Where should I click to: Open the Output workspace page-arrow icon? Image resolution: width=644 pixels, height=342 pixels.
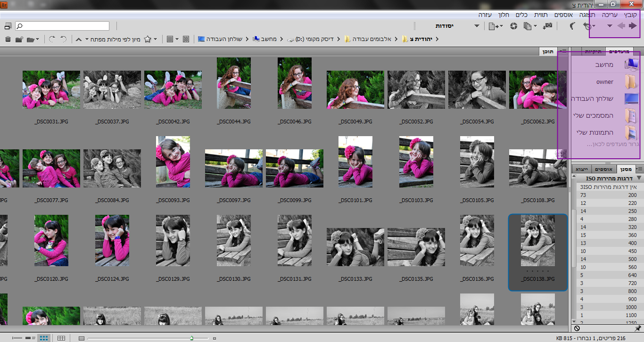(493, 26)
